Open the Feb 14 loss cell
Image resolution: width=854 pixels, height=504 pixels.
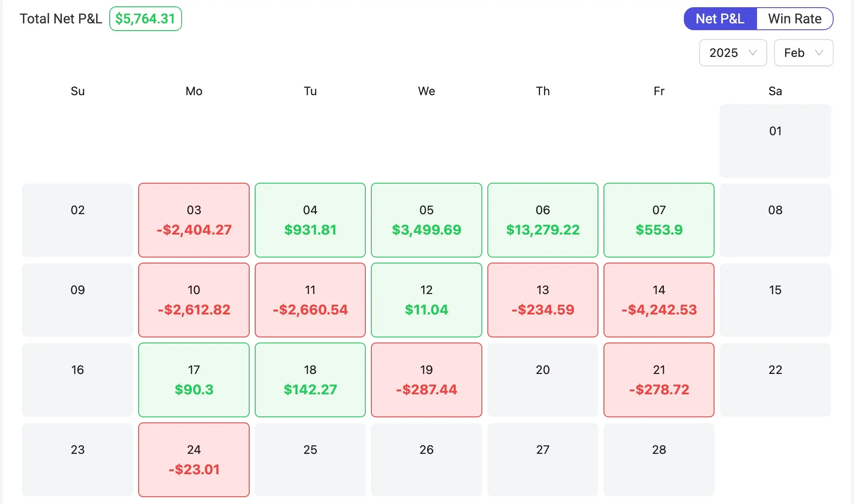pos(659,300)
